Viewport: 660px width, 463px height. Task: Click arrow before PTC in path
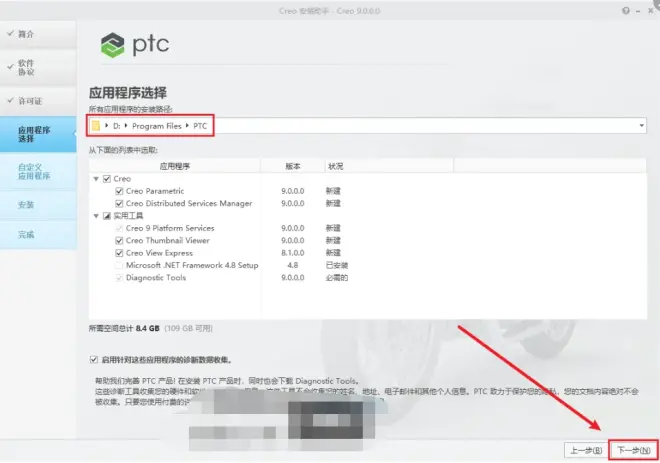click(187, 125)
